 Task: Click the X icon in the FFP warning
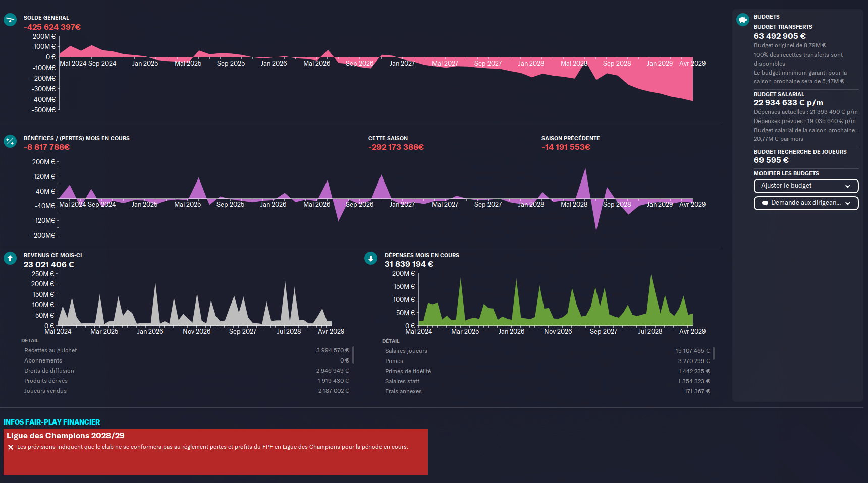pos(11,447)
